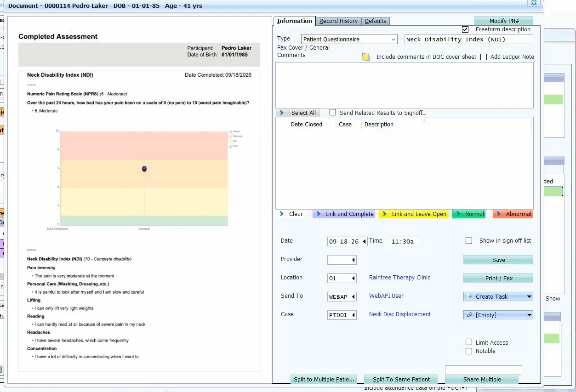Click the Save button
Screen dimensions: 576x392
coord(498,260)
